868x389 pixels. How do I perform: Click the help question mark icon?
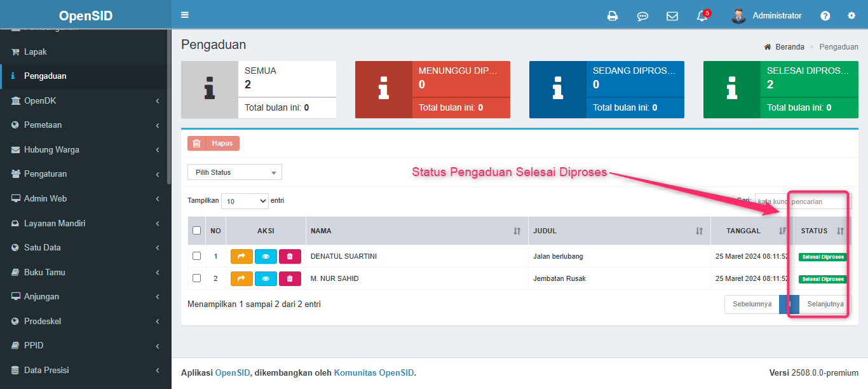(825, 16)
